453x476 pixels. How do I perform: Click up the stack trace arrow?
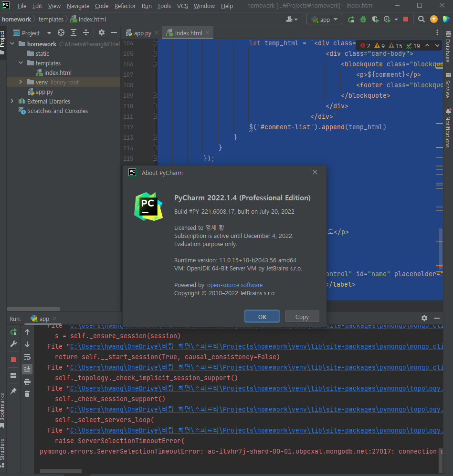point(27,332)
